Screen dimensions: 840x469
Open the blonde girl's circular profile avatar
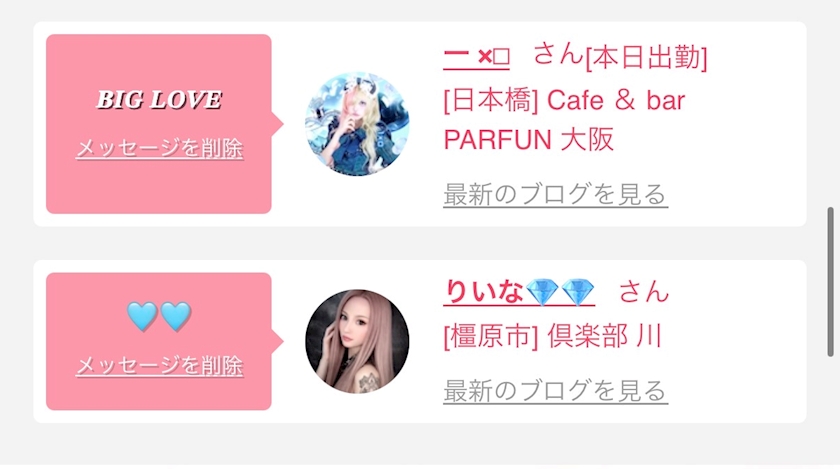pyautogui.click(x=357, y=124)
